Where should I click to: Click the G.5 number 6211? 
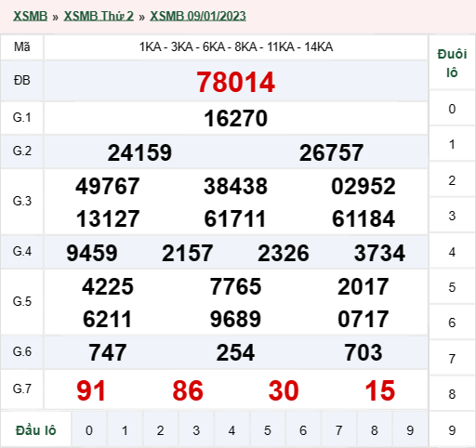[107, 319]
